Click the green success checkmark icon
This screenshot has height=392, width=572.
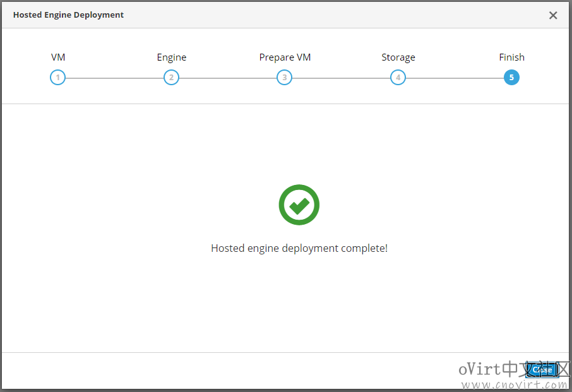pyautogui.click(x=299, y=205)
